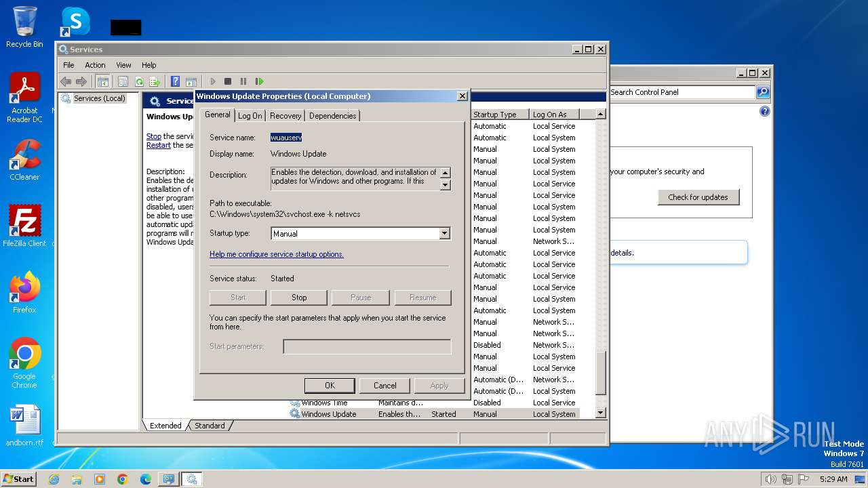
Task: Open the Properties toolbar icon in Services
Action: 123,81
